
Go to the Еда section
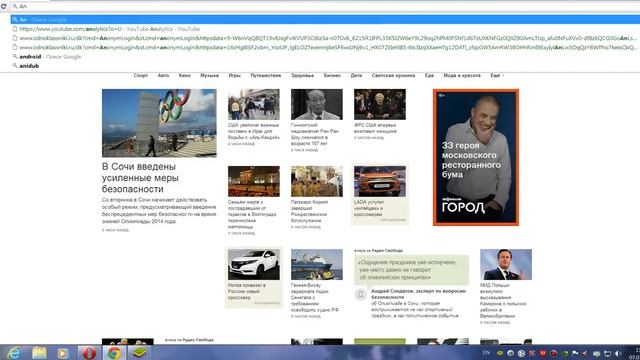click(429, 76)
